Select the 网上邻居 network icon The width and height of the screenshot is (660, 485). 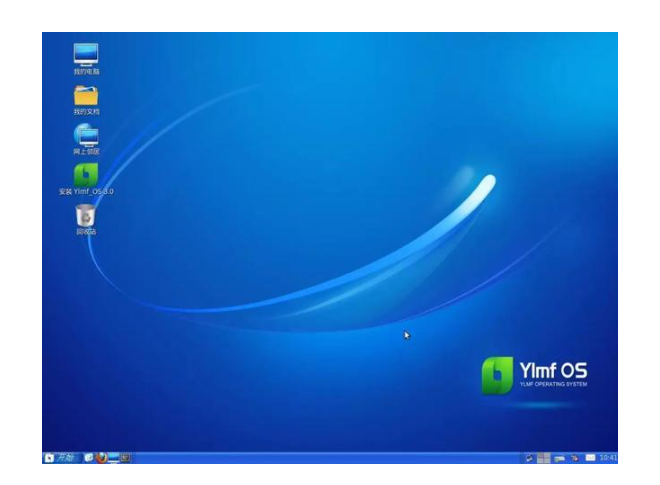[86, 136]
